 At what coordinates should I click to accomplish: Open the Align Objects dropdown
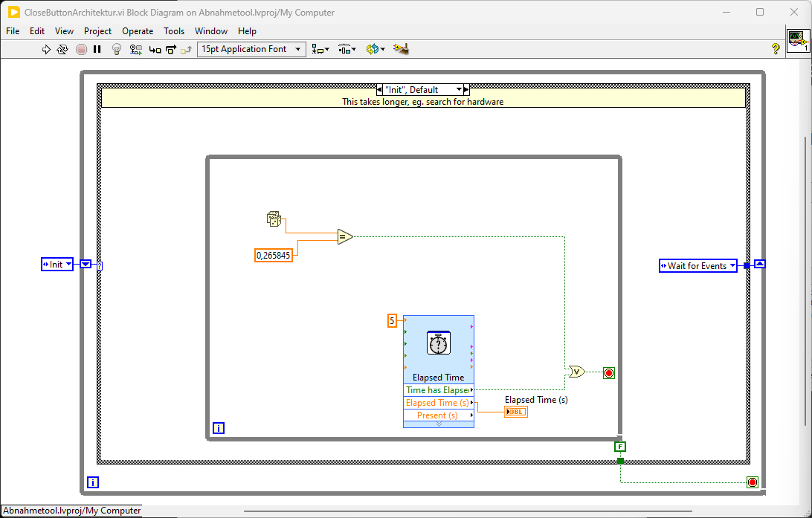click(x=320, y=49)
